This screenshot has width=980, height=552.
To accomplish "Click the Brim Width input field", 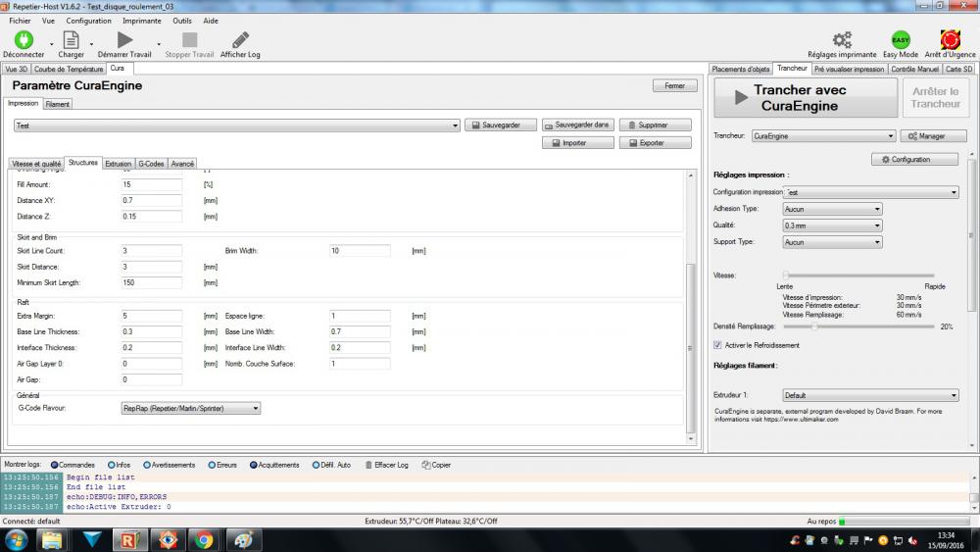I will coord(360,251).
